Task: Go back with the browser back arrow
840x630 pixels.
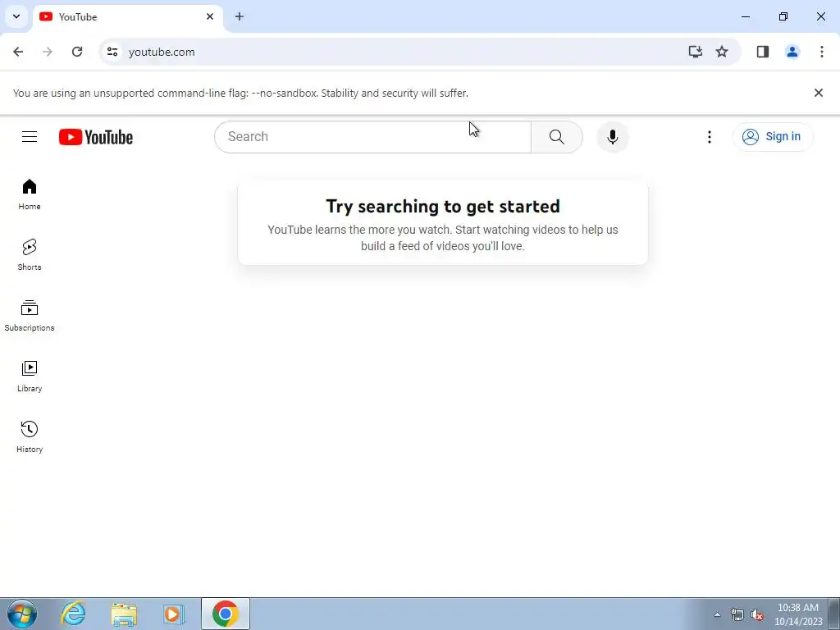Action: tap(18, 52)
